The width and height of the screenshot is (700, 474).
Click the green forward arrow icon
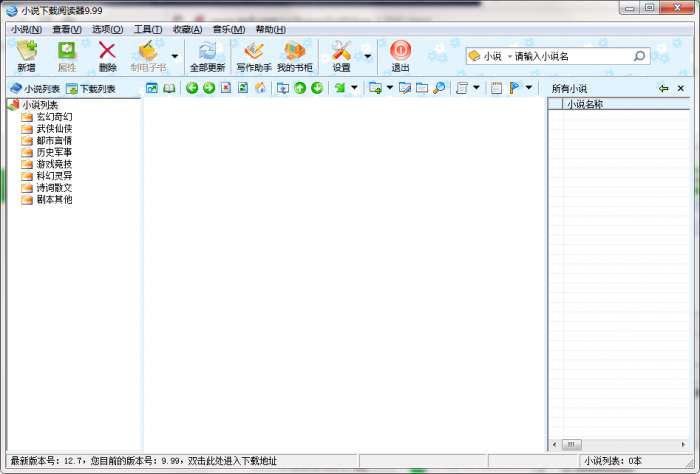click(209, 88)
